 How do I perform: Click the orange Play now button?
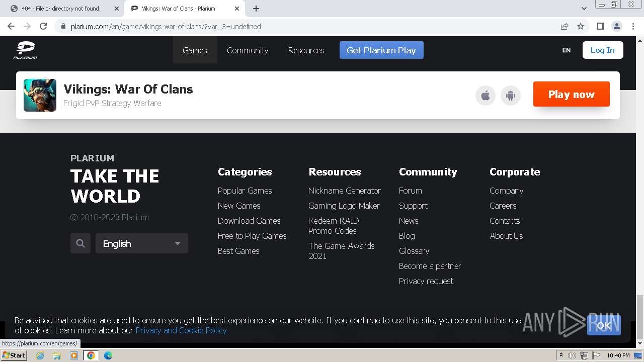(x=572, y=94)
